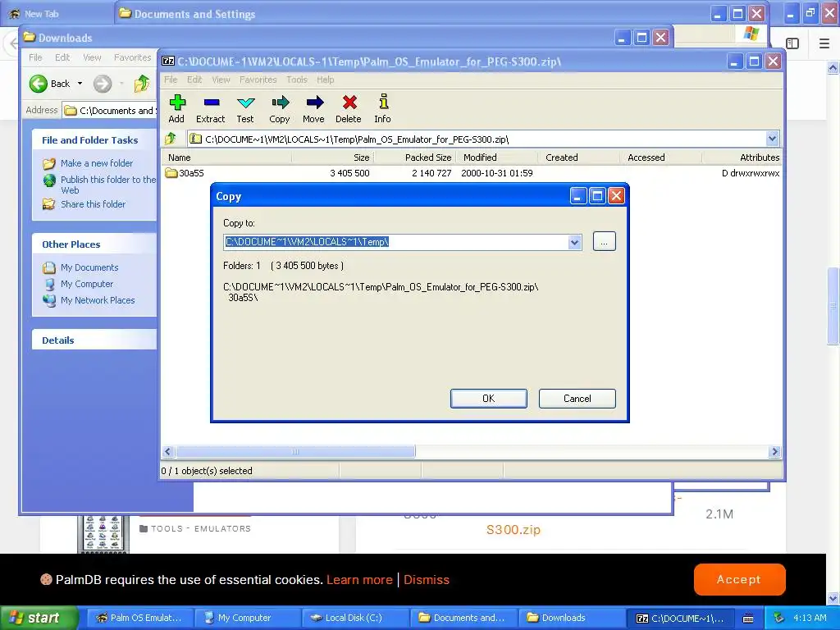Switch to My Computer taskbar item
The image size is (840, 630).
point(246,618)
